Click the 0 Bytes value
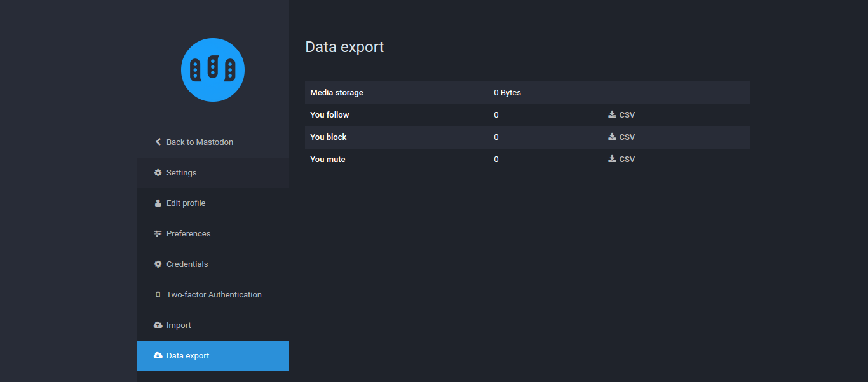 (507, 93)
